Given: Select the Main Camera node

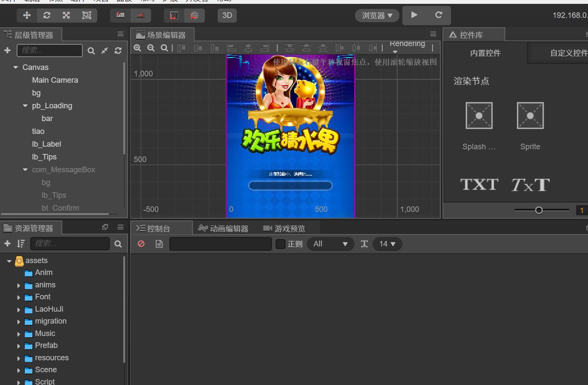Looking at the screenshot, I should pyautogui.click(x=55, y=80).
